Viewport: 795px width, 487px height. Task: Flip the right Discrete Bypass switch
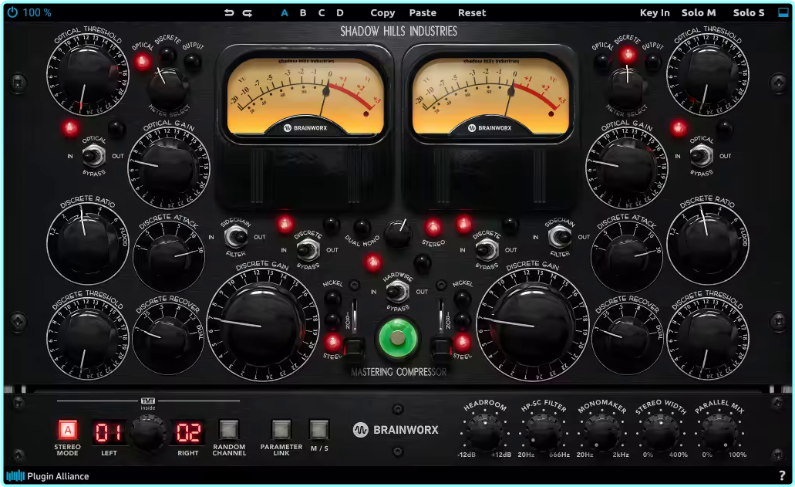click(487, 250)
